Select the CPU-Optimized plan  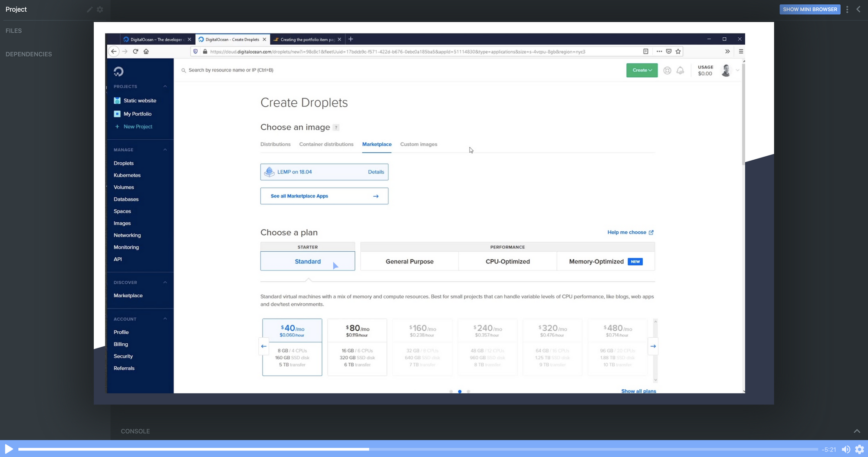point(508,261)
